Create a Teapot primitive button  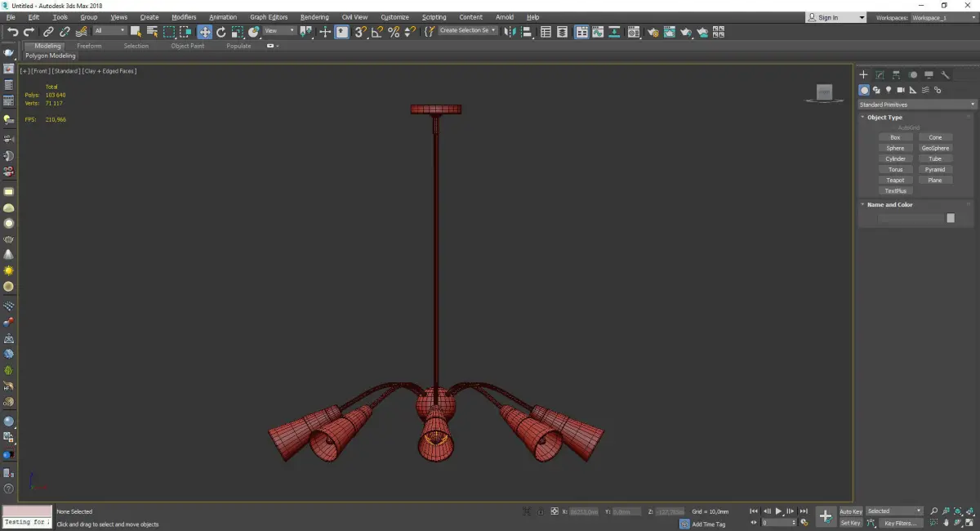pyautogui.click(x=895, y=181)
